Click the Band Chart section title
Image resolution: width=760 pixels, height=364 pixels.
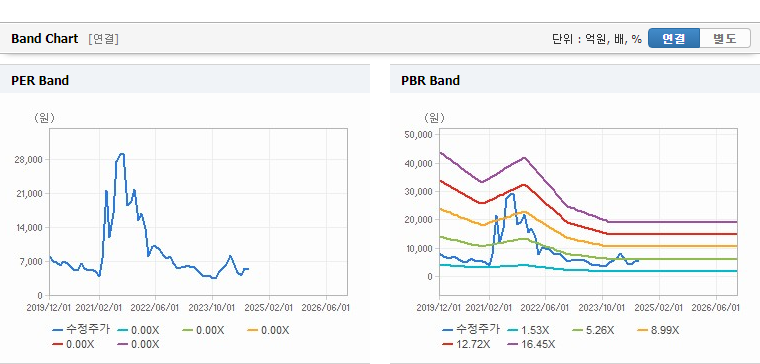pos(45,39)
